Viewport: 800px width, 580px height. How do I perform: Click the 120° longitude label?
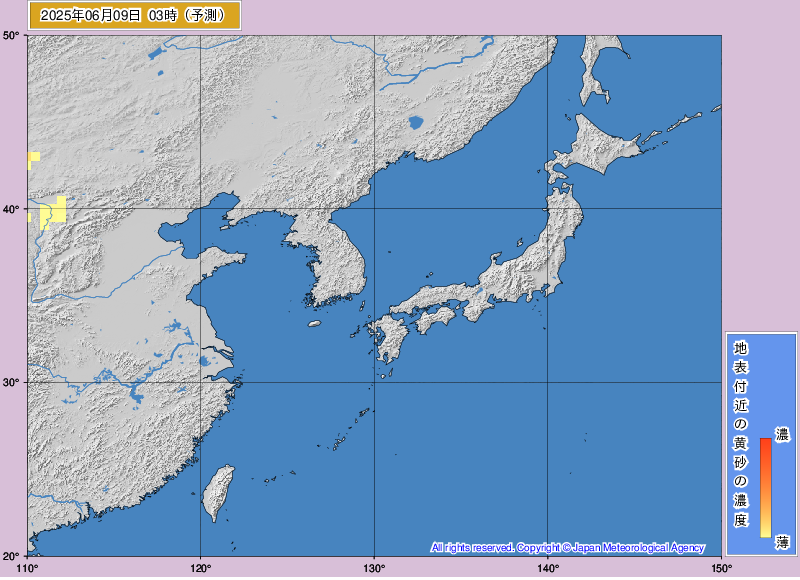[x=201, y=568]
